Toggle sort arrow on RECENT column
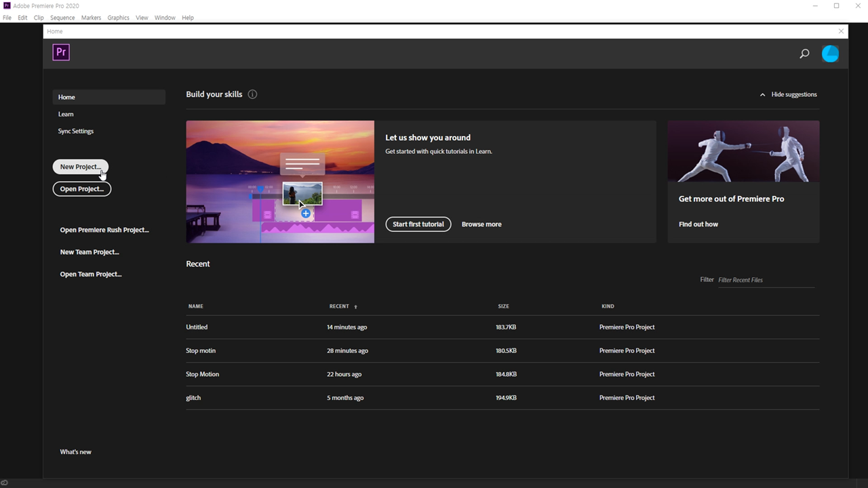Viewport: 868px width, 488px height. point(355,307)
